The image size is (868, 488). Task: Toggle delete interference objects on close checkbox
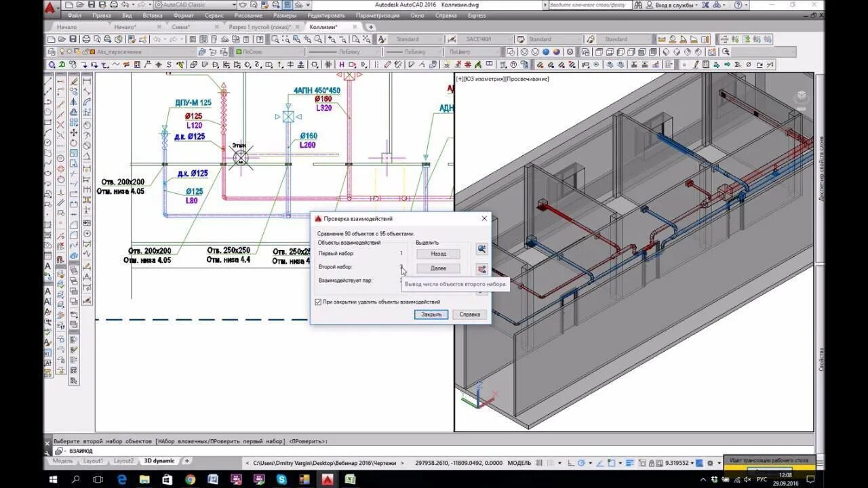319,302
